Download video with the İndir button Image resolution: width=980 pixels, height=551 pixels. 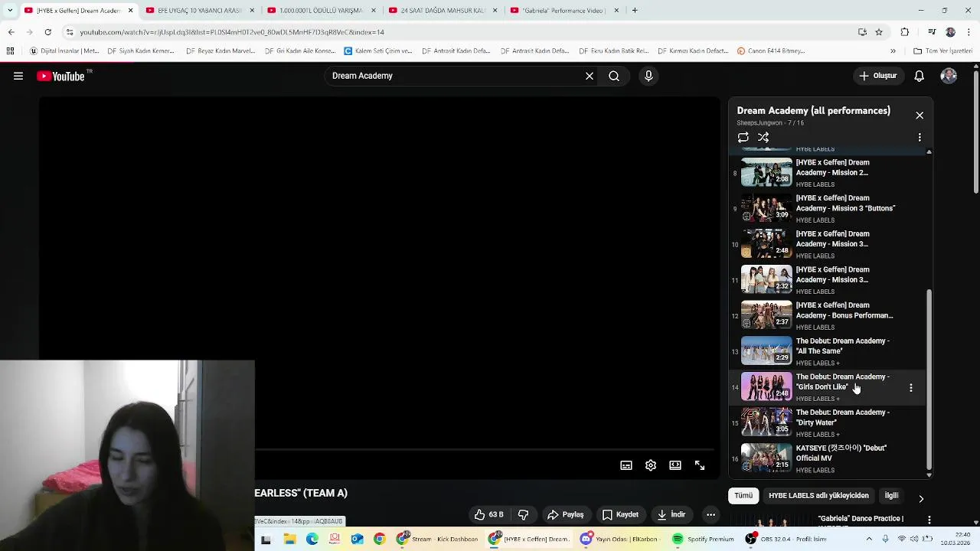click(671, 514)
